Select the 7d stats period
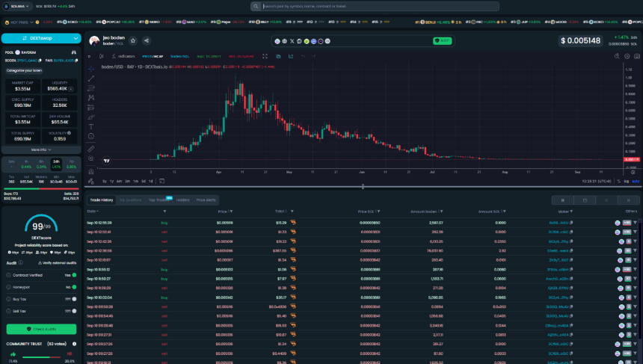643x364 pixels. [x=71, y=164]
